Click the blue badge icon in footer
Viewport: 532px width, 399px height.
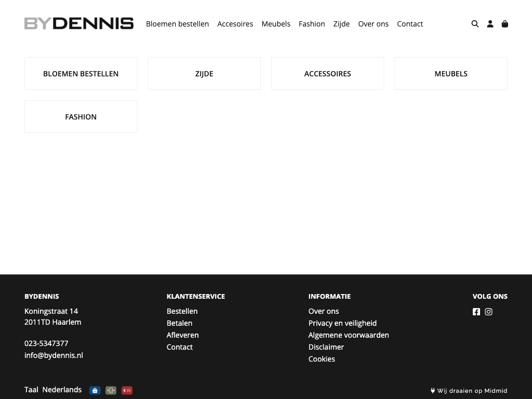click(x=95, y=390)
